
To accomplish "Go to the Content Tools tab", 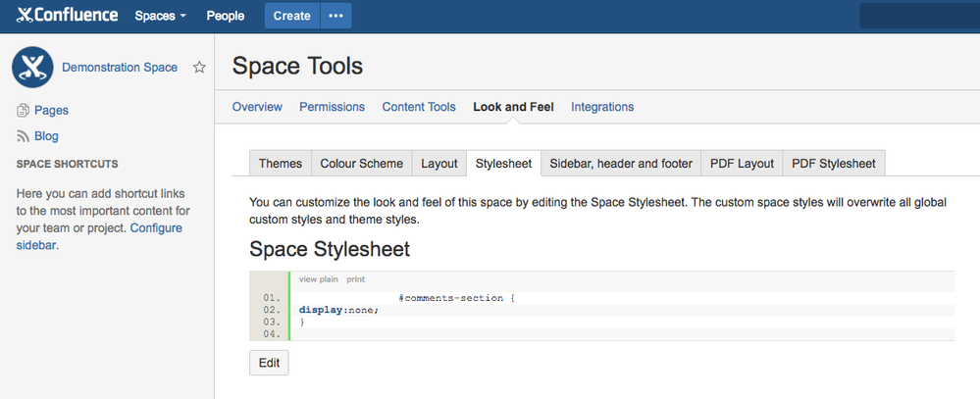I will coord(419,107).
